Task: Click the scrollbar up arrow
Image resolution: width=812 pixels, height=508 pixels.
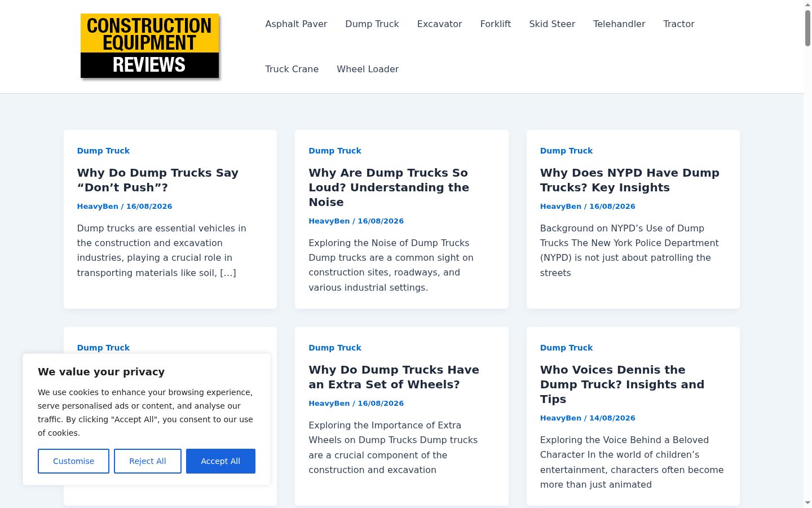Action: [x=807, y=5]
